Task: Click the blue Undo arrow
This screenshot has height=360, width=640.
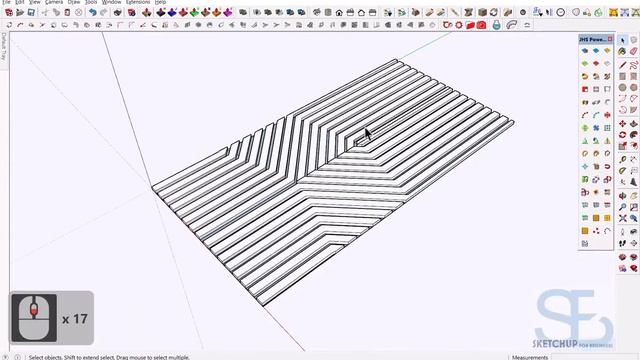Action: 93,13
